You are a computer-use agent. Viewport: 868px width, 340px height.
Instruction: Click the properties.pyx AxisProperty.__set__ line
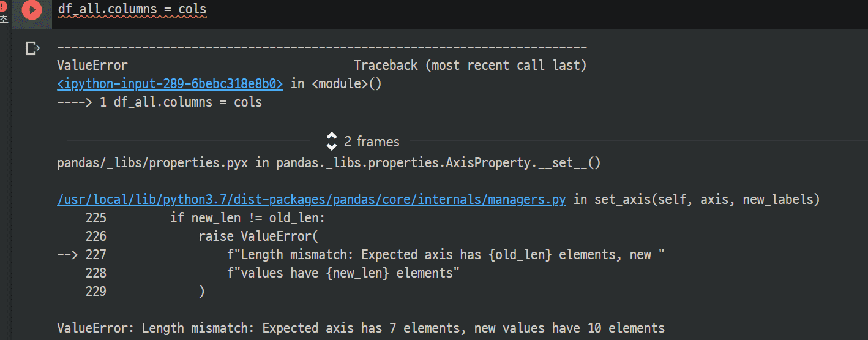coord(329,163)
